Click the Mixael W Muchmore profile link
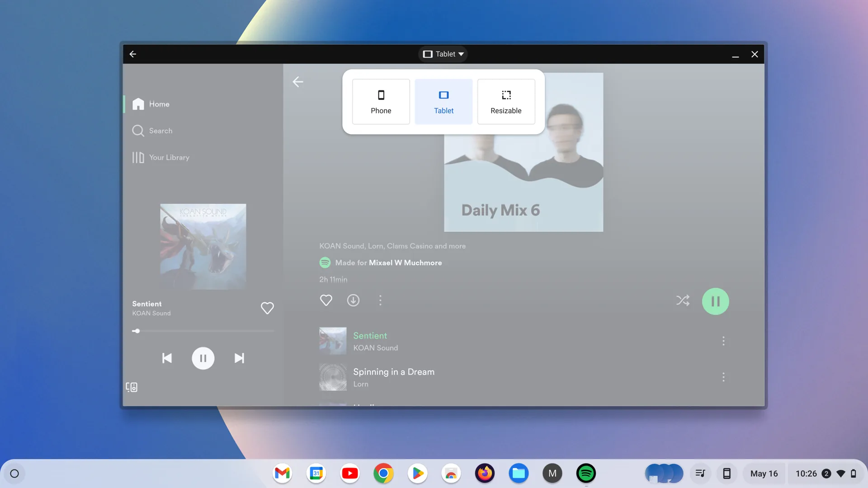Viewport: 868px width, 488px height. tap(405, 263)
